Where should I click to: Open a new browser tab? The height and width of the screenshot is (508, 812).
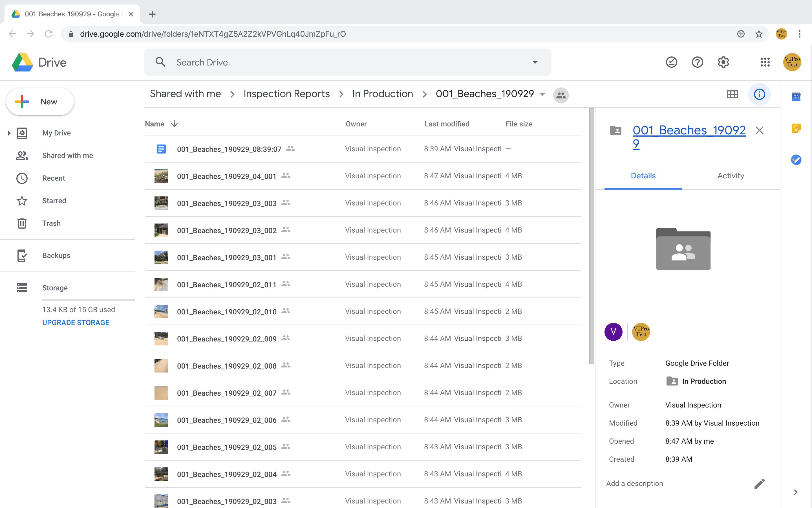(152, 14)
